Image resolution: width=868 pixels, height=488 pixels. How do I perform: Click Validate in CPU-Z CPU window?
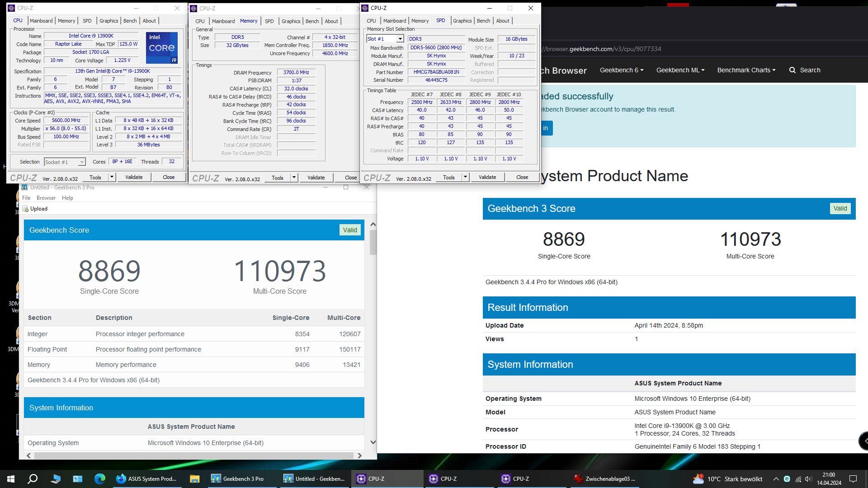click(x=134, y=177)
